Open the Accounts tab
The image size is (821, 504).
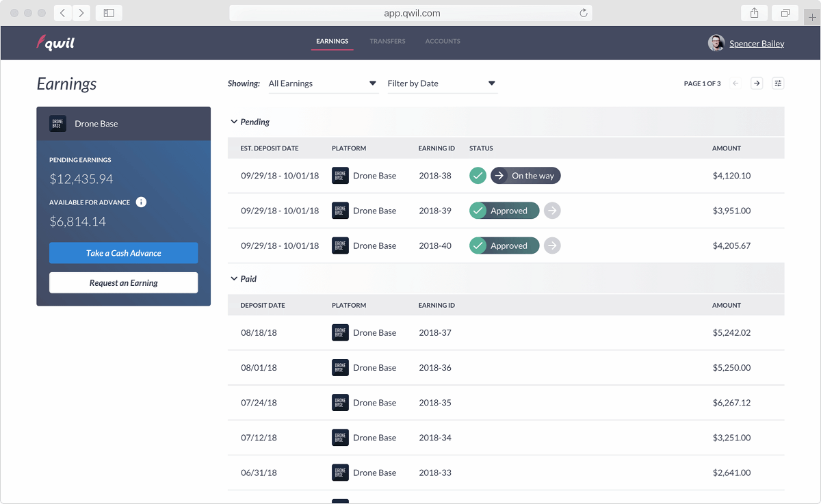click(443, 41)
